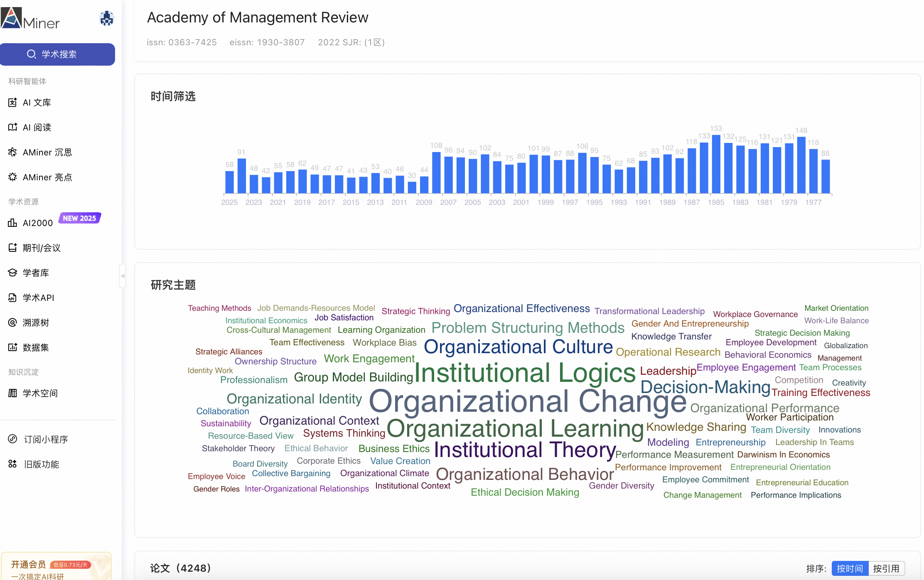Image resolution: width=924 pixels, height=580 pixels.
Task: Open the 学术API menu item
Action: (38, 297)
